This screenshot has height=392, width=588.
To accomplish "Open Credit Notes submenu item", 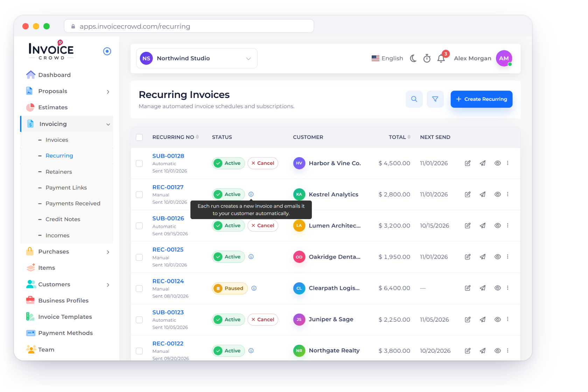I will pos(63,219).
